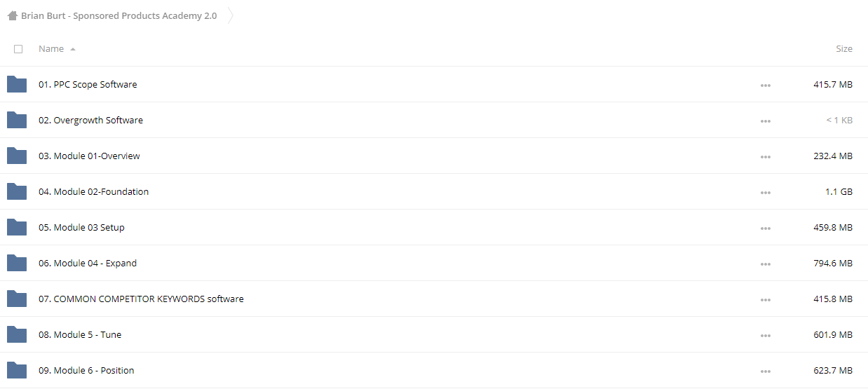
Task: Open the Module 01-Overview folder icon
Action: pyautogui.click(x=17, y=156)
